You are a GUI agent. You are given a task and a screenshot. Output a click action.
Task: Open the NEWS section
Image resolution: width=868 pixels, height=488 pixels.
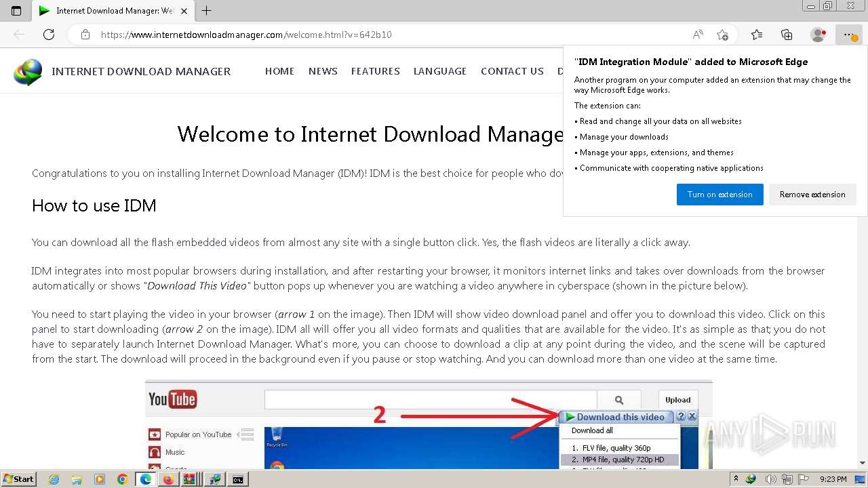point(323,71)
